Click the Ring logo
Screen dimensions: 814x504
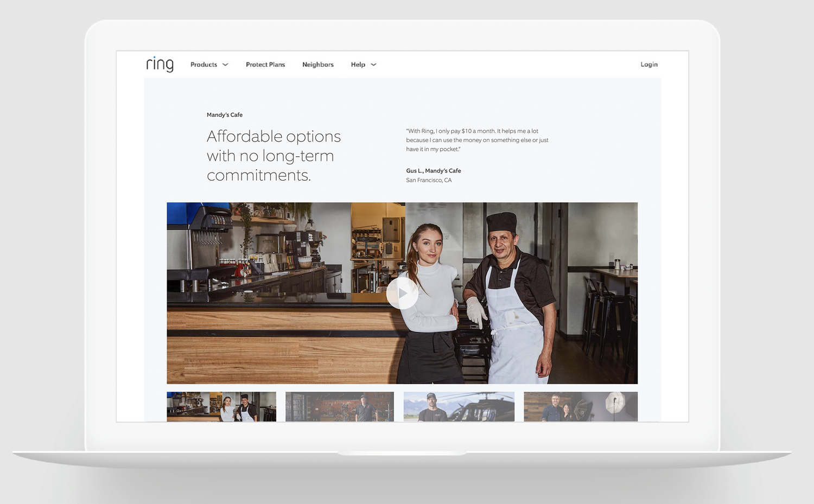click(160, 64)
